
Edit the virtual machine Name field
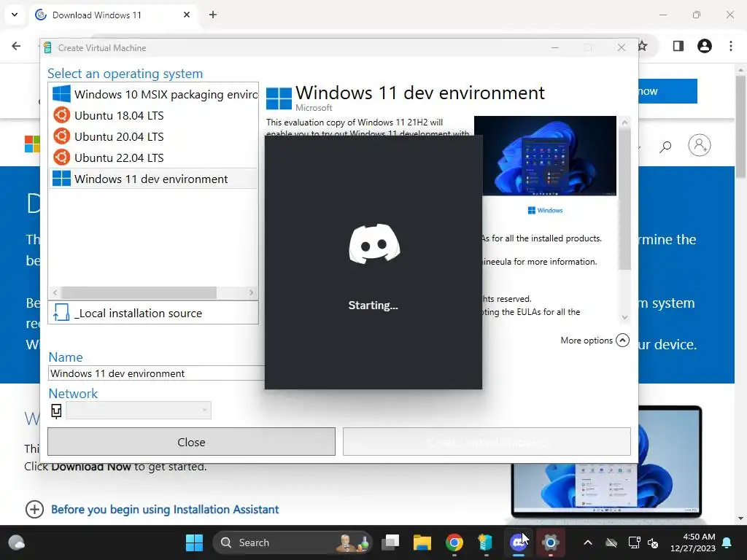pyautogui.click(x=156, y=373)
